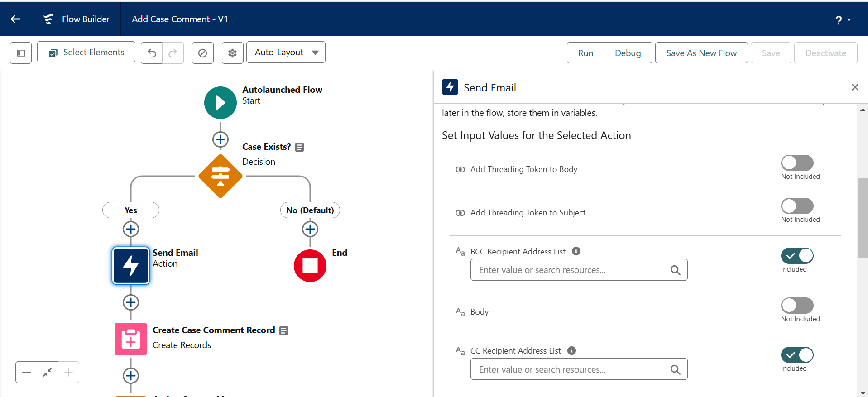Toggle Add Threading Token to Subject
This screenshot has width=868, height=397.
(797, 206)
